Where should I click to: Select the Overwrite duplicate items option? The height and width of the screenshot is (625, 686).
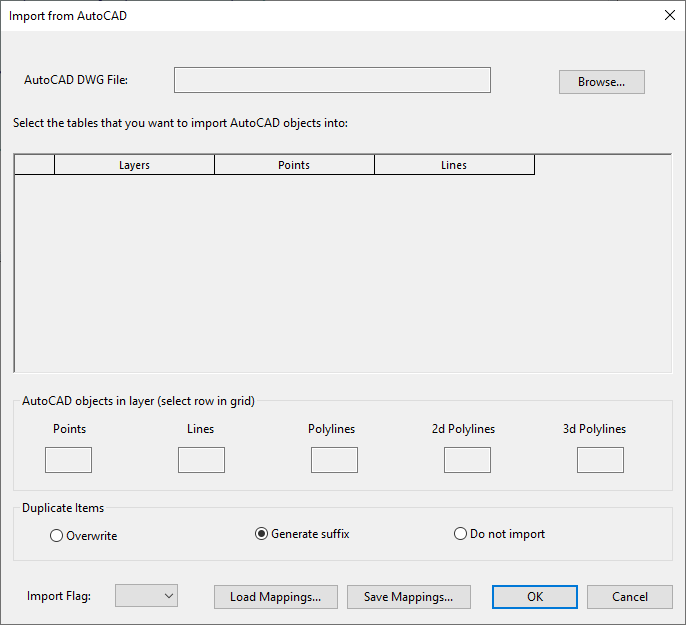pyautogui.click(x=84, y=535)
